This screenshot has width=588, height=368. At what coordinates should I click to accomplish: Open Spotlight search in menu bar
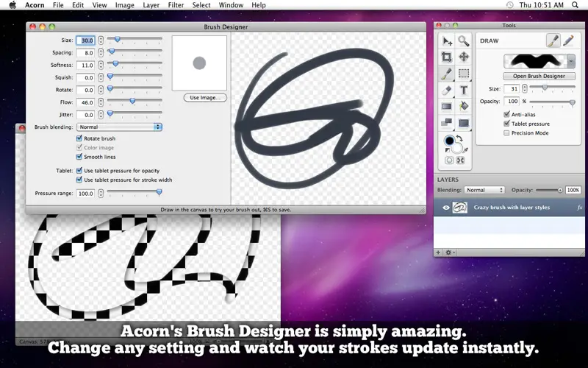coord(575,5)
